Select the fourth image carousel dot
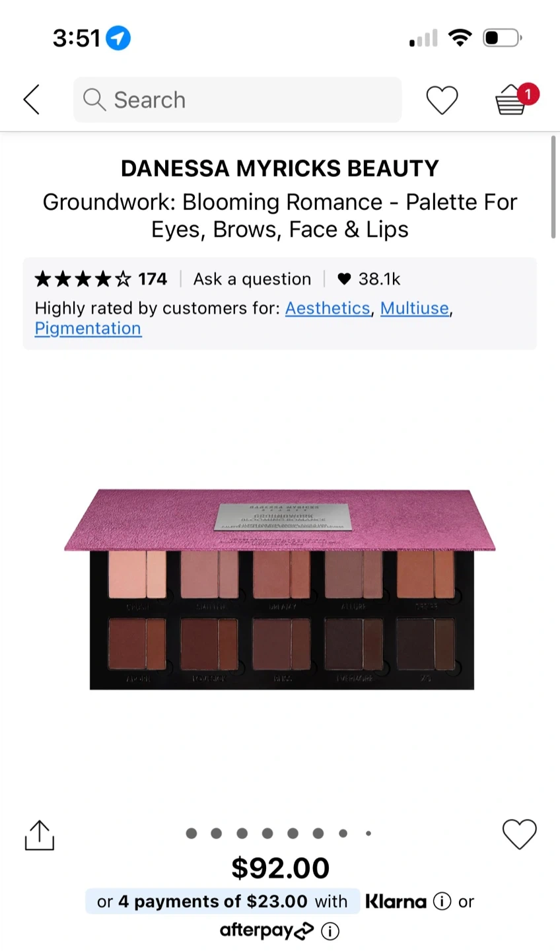The width and height of the screenshot is (560, 951). pos(267,833)
